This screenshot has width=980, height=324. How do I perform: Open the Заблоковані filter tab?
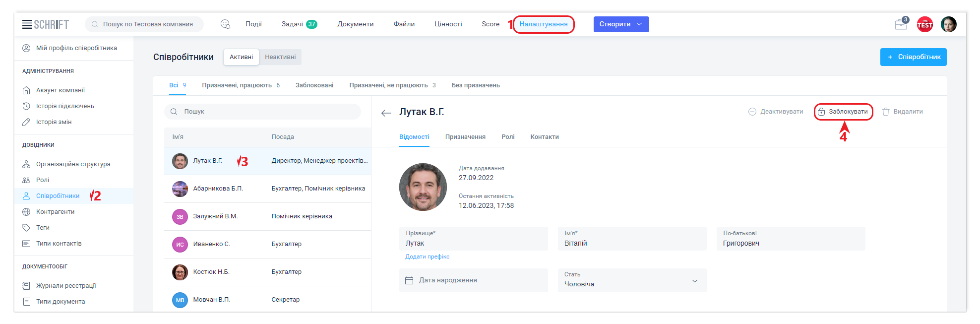(314, 85)
